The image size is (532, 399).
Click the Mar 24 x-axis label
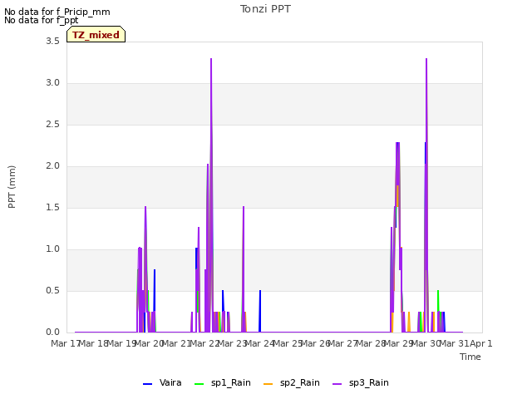[259, 343]
